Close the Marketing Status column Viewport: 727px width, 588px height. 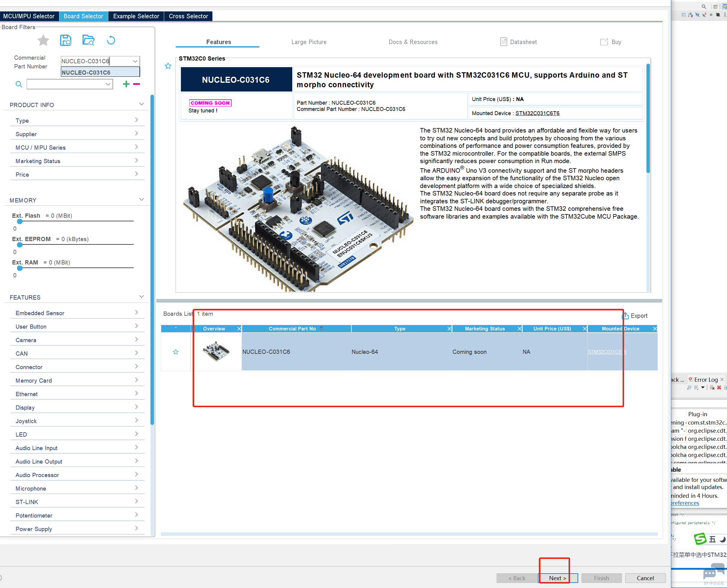pyautogui.click(x=519, y=329)
